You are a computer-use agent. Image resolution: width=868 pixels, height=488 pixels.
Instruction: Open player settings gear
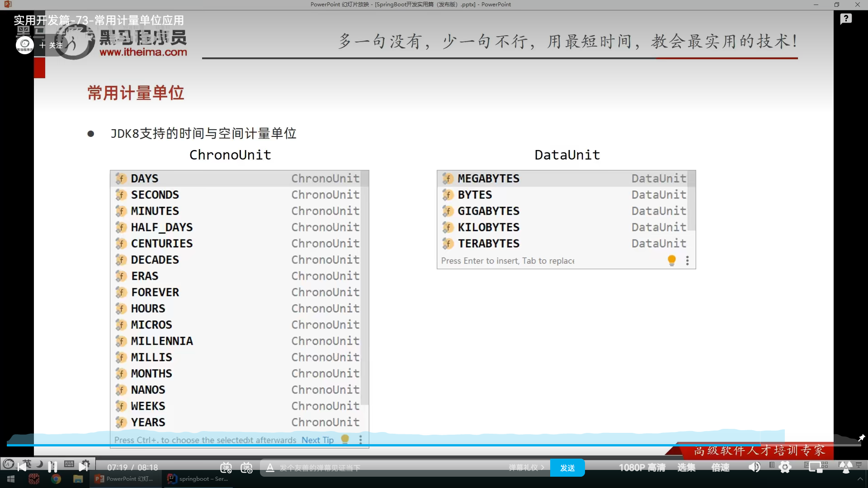pyautogui.click(x=785, y=467)
